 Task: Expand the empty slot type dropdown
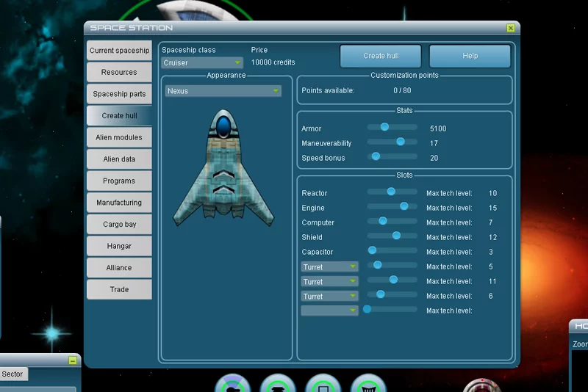tap(329, 311)
